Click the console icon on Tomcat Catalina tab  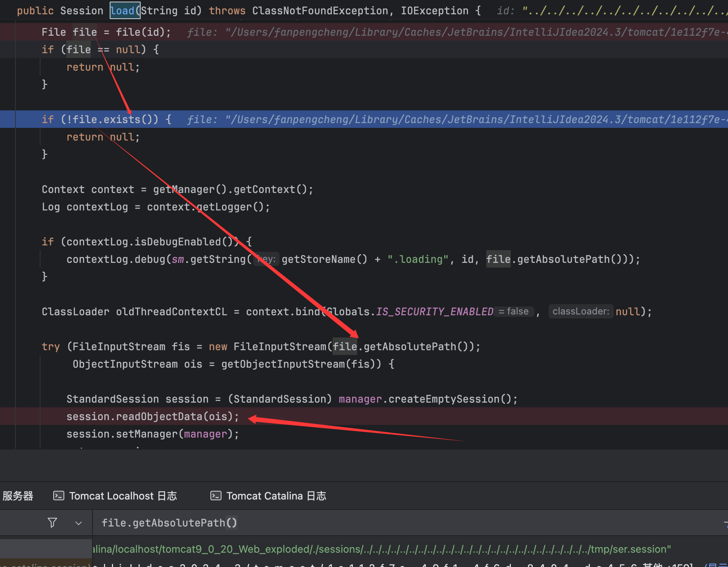tap(216, 496)
